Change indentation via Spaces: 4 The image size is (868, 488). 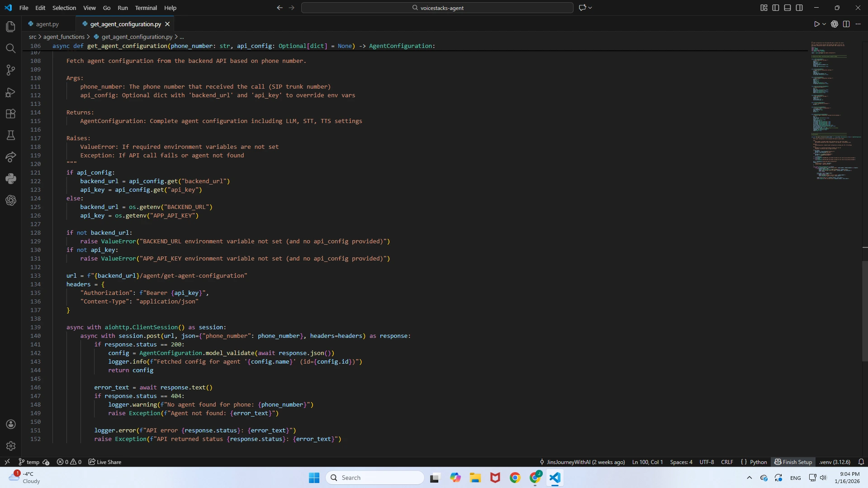[681, 462]
